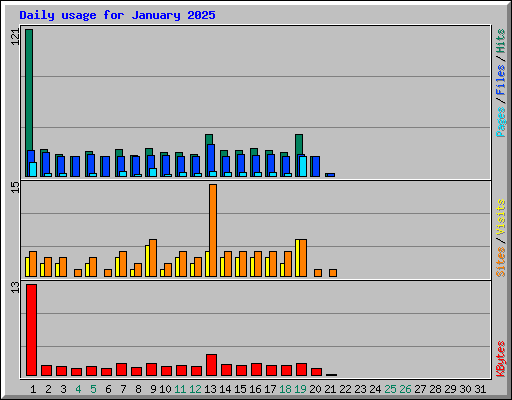This screenshot has height=400, width=512.
Task: Click the day 31 label on the axis
Action: tap(480, 389)
